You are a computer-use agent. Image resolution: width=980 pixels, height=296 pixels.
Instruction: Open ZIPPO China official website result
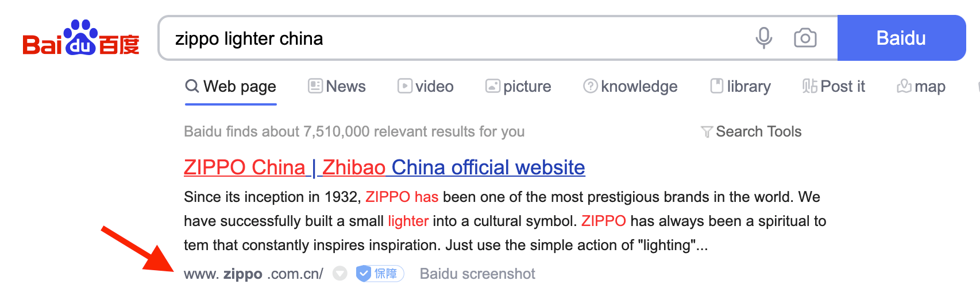[384, 167]
